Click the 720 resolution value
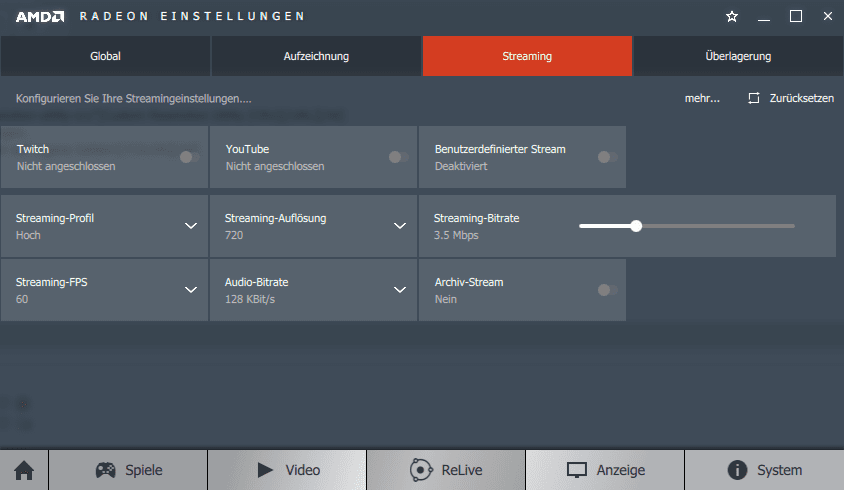Viewport: 844px width, 490px height. (x=234, y=235)
